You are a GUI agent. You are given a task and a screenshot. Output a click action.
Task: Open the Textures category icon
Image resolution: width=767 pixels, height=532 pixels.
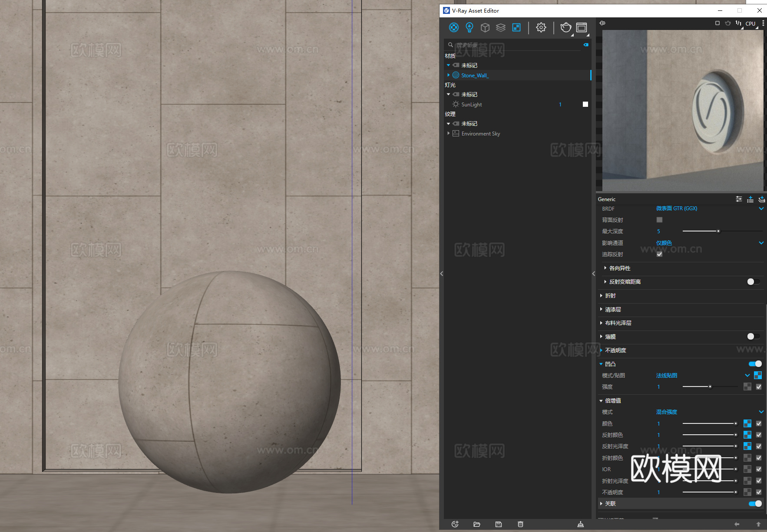516,28
